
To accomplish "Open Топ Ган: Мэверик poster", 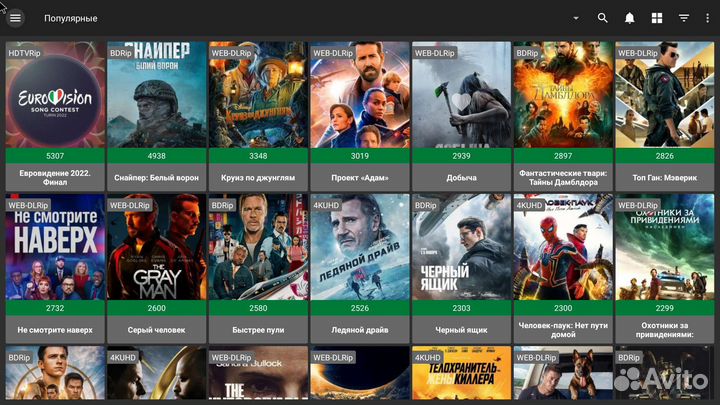I will (664, 95).
